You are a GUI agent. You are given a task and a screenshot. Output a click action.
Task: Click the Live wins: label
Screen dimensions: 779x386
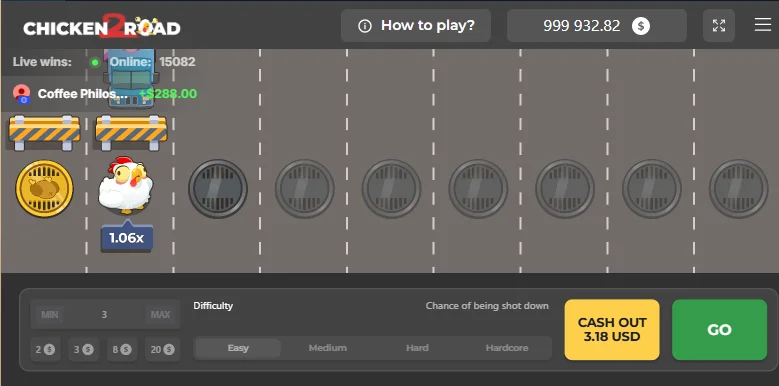pyautogui.click(x=42, y=62)
